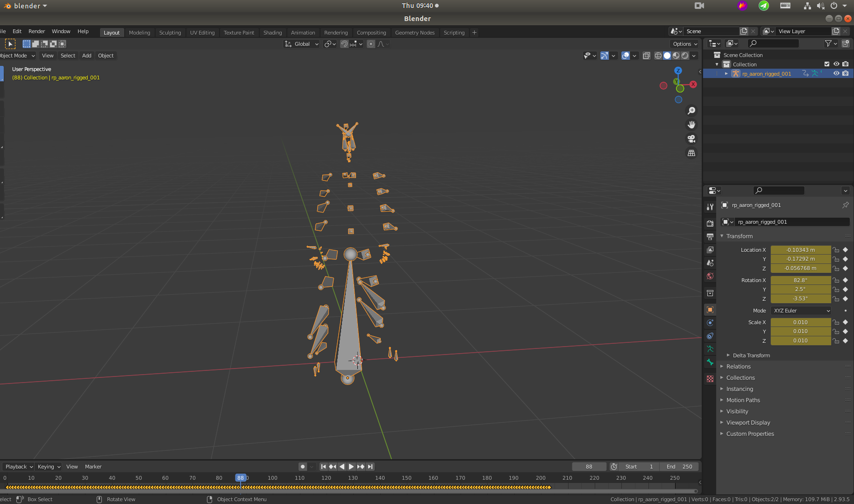Switch to the Animation workspace tab

coord(303,33)
